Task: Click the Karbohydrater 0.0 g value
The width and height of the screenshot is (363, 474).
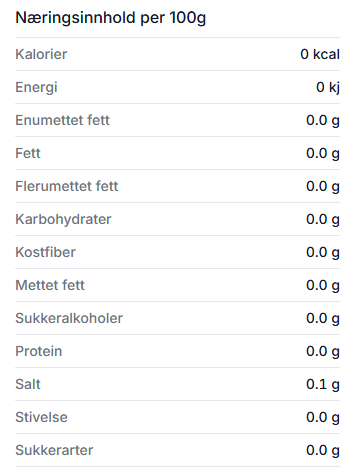Action: pyautogui.click(x=323, y=220)
